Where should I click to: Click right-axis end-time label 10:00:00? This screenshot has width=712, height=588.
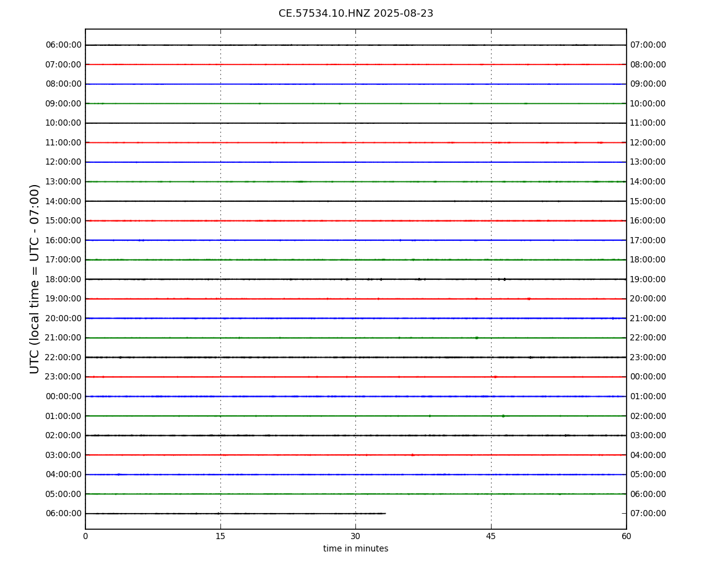648,103
